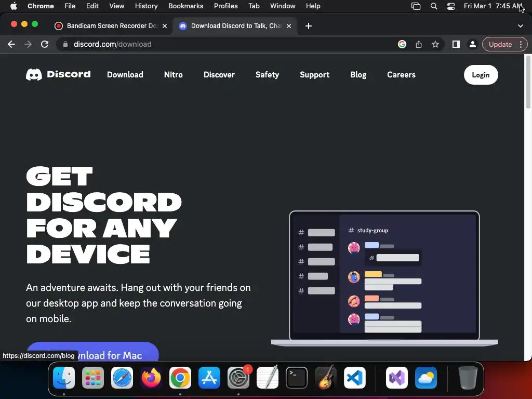Open the Bookmarks menu

186,6
